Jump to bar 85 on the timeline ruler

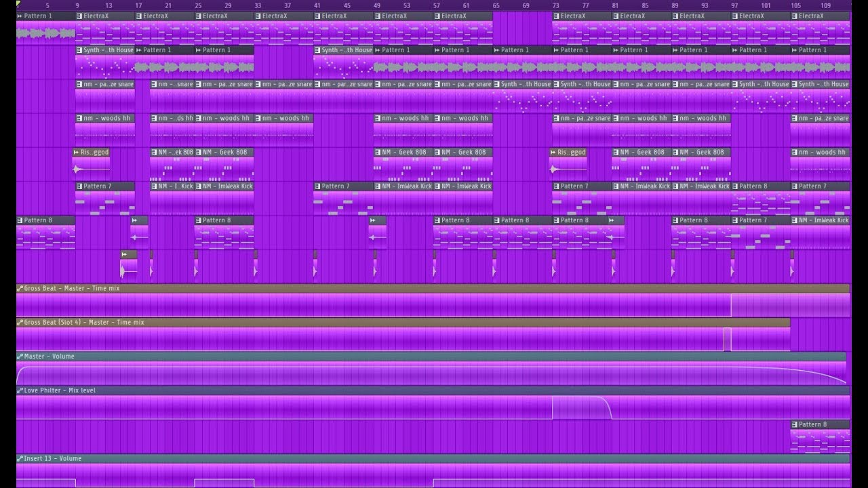tap(646, 5)
